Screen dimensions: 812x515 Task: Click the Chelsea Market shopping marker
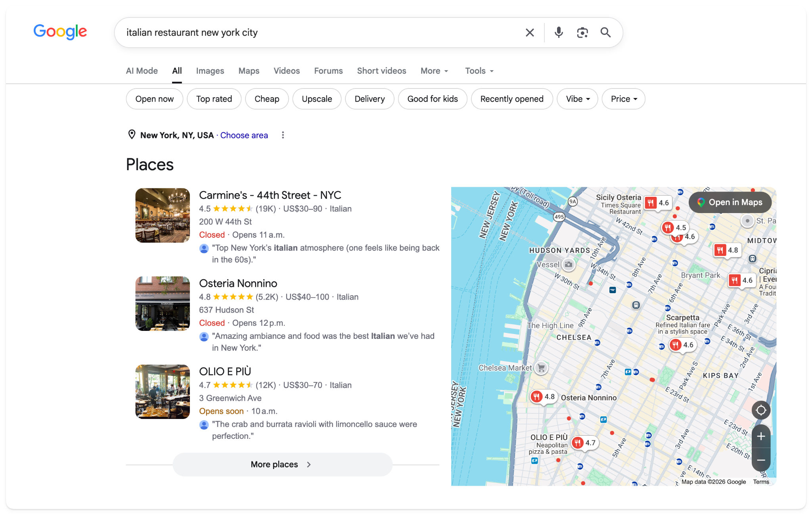pyautogui.click(x=541, y=368)
